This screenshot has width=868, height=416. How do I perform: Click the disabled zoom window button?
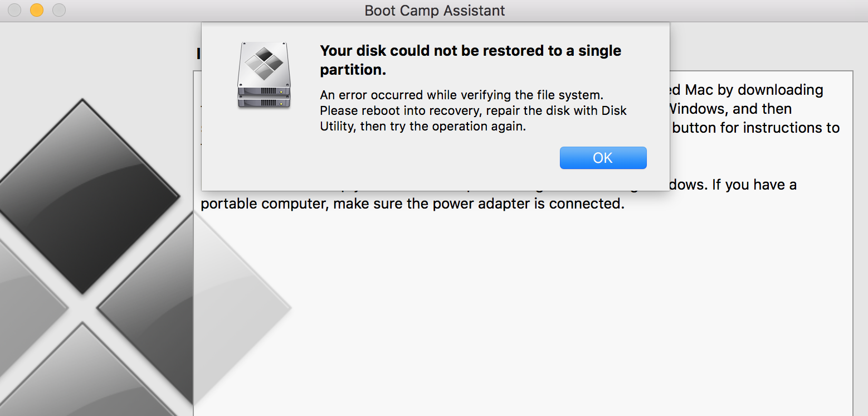click(58, 10)
